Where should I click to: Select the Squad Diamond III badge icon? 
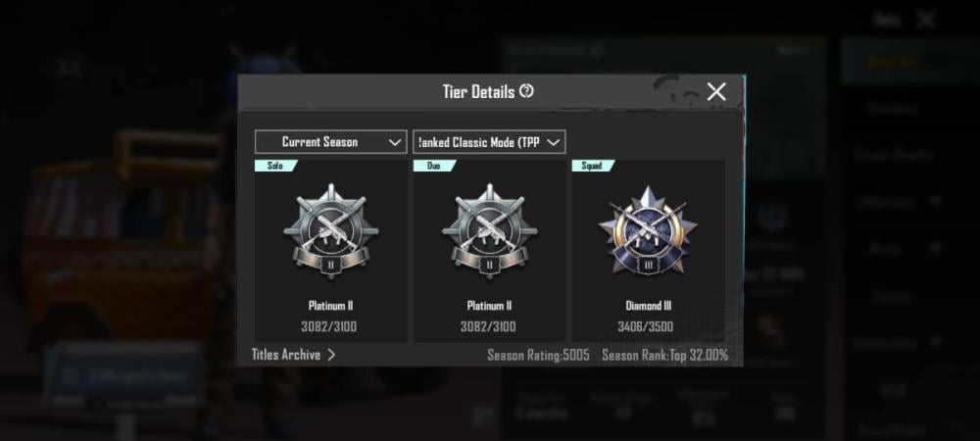(x=648, y=230)
